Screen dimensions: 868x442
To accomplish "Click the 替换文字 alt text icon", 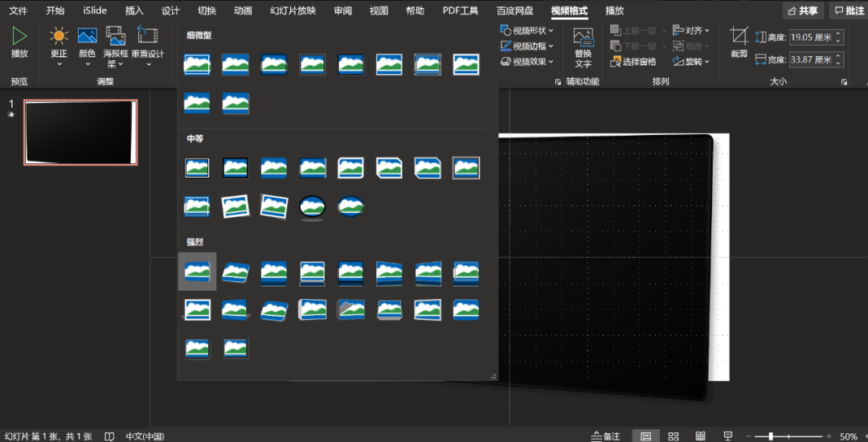I will click(x=583, y=37).
